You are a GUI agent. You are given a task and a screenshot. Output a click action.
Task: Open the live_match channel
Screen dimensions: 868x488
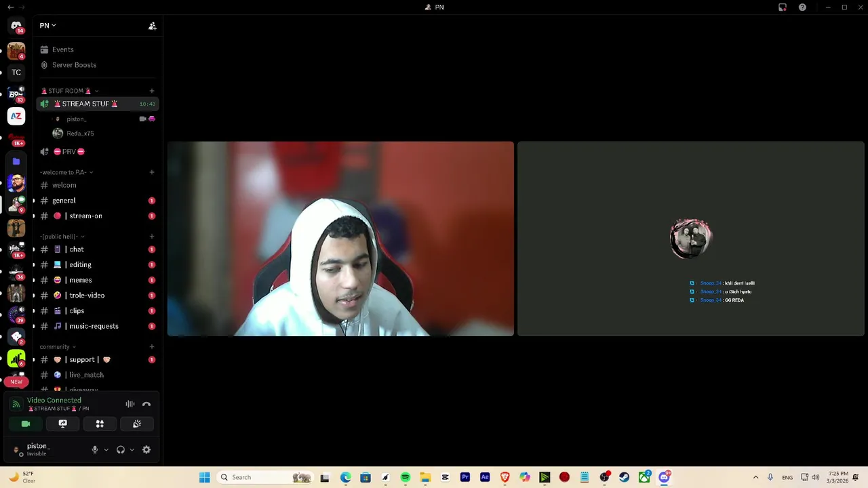(x=97, y=375)
